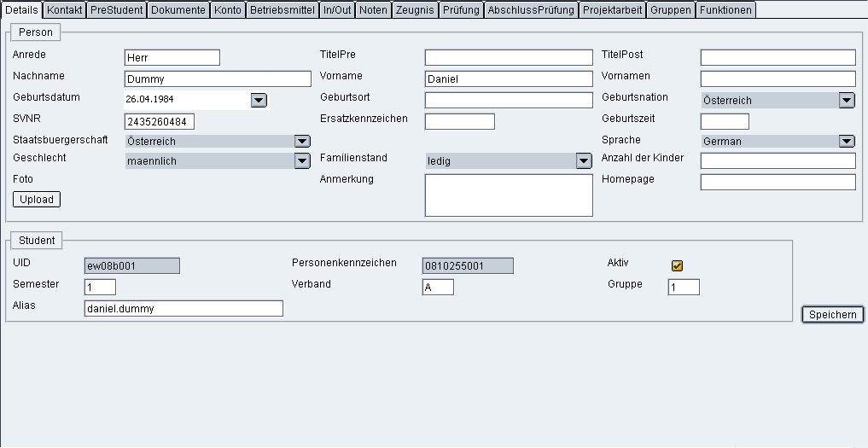Switch to the Kontakt tab
The height and width of the screenshot is (448, 868).
click(x=64, y=10)
